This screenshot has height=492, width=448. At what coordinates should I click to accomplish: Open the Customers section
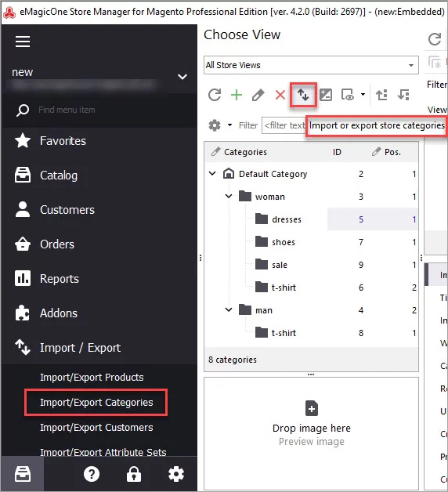coord(67,210)
